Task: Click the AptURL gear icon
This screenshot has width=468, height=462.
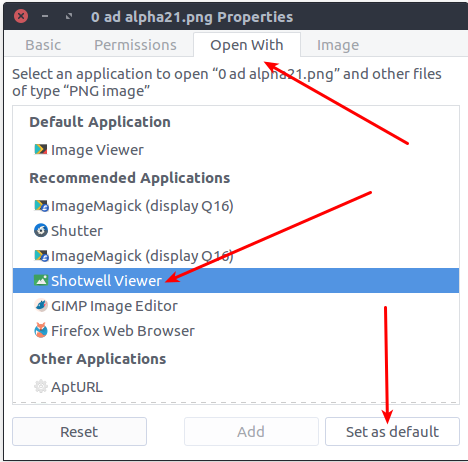Action: point(41,386)
